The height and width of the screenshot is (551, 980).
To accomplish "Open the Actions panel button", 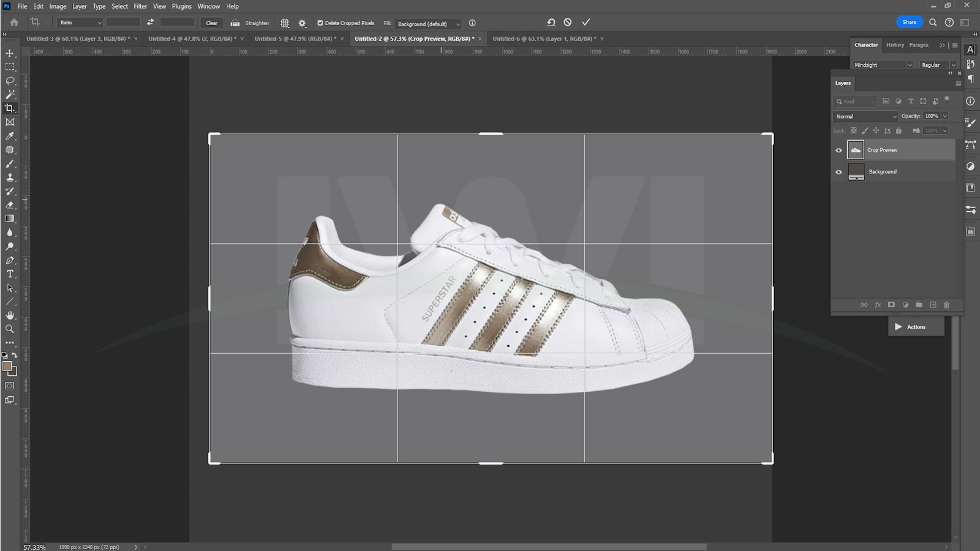I will coord(916,327).
